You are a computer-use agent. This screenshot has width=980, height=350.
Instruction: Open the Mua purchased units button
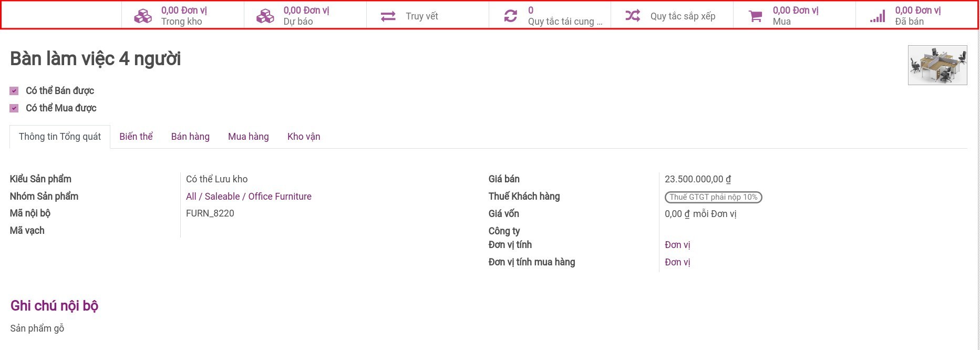[x=795, y=16]
